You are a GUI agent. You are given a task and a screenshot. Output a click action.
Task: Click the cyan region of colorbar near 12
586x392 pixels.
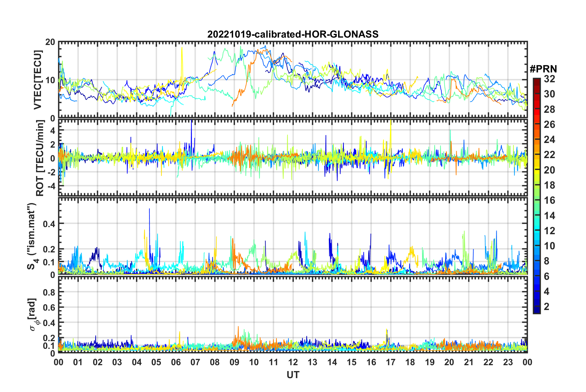coord(536,231)
